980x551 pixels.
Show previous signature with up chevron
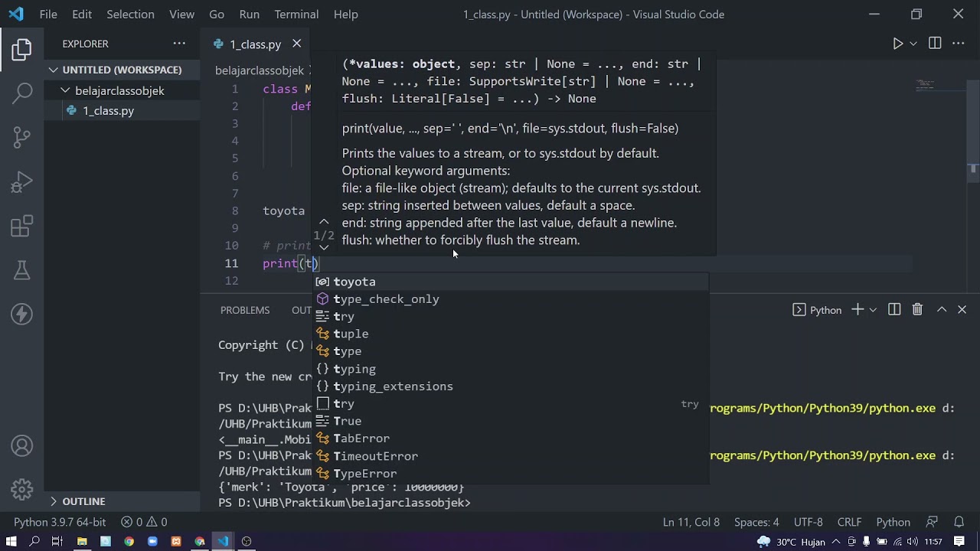pyautogui.click(x=324, y=222)
